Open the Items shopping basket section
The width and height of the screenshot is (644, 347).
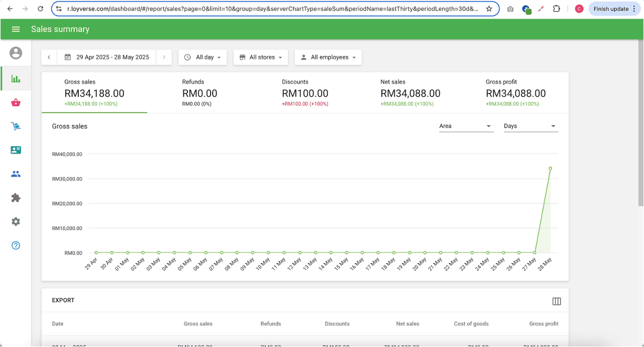(x=16, y=103)
